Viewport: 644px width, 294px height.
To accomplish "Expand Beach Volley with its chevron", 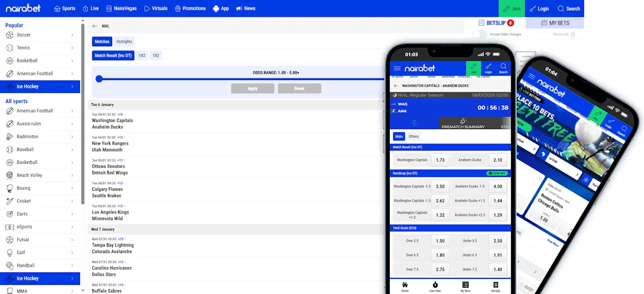I will [x=72, y=175].
